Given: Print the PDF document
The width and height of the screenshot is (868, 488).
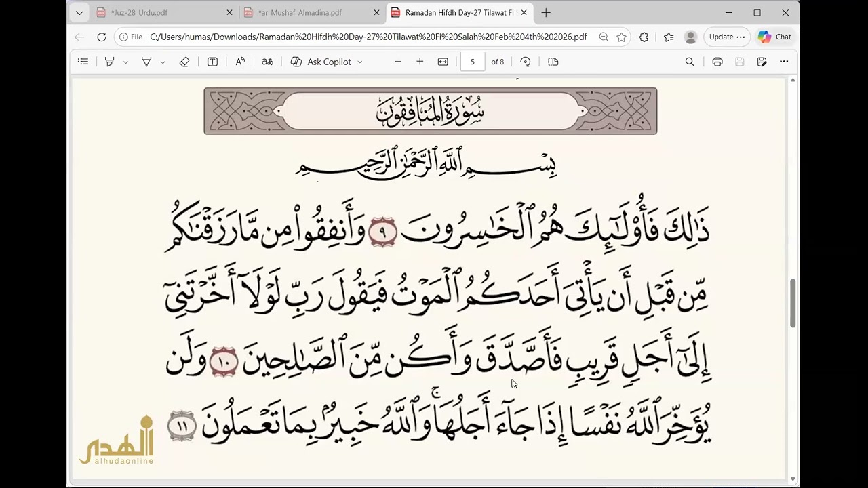Looking at the screenshot, I should coord(717,62).
